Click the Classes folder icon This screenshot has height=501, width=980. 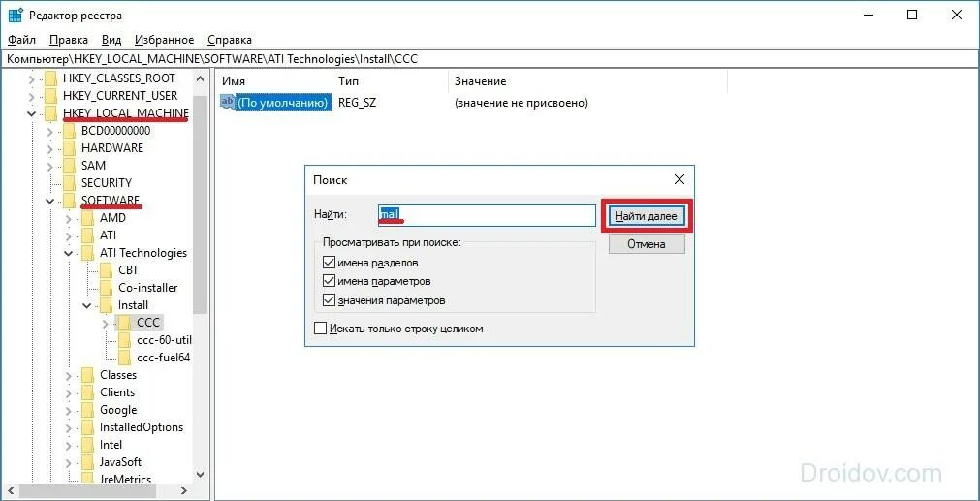pyautogui.click(x=88, y=375)
